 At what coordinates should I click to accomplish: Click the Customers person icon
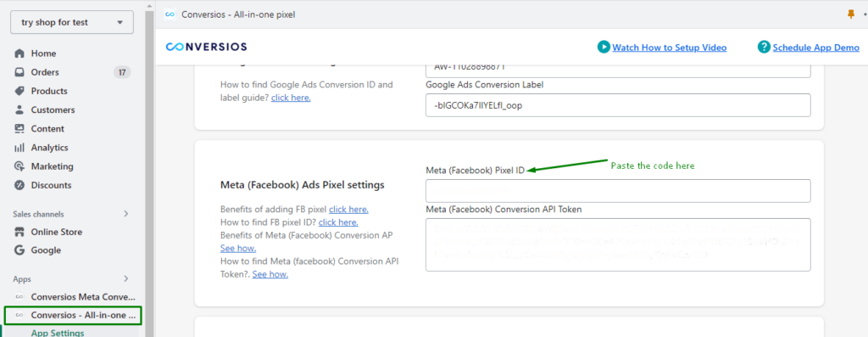pos(19,110)
